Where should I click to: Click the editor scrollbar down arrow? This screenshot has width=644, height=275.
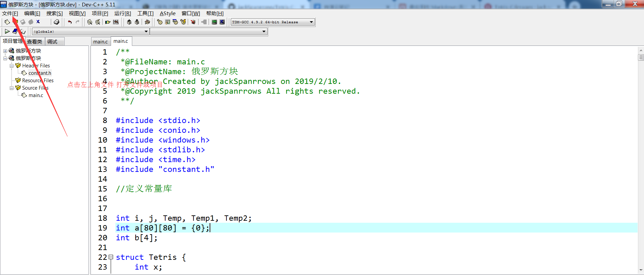(641, 270)
